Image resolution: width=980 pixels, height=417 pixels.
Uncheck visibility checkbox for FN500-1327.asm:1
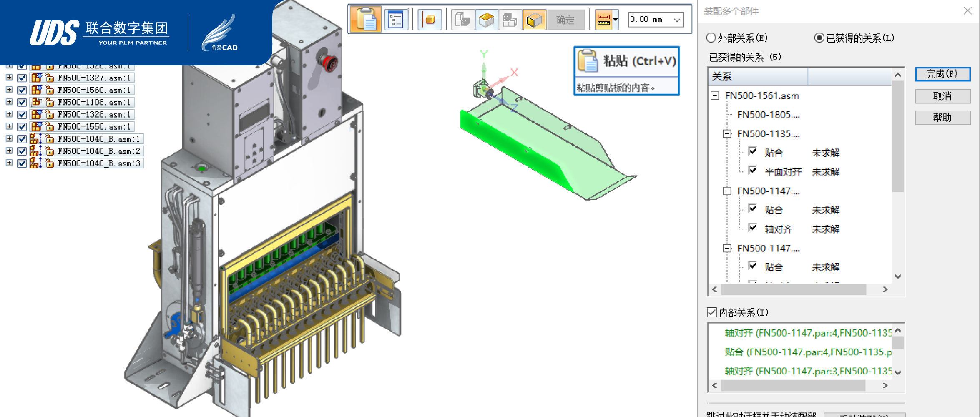(x=23, y=78)
